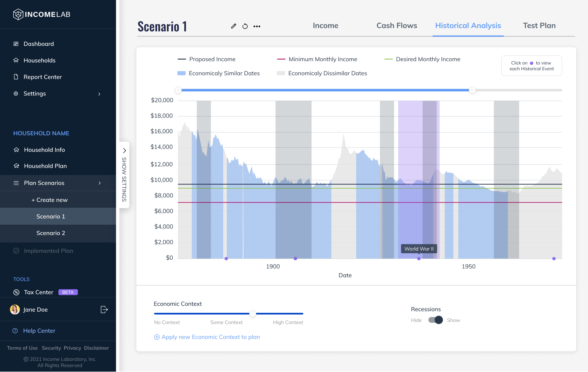Click the refresh icon next to Scenario 1
Image resolution: width=588 pixels, height=372 pixels.
(x=245, y=26)
